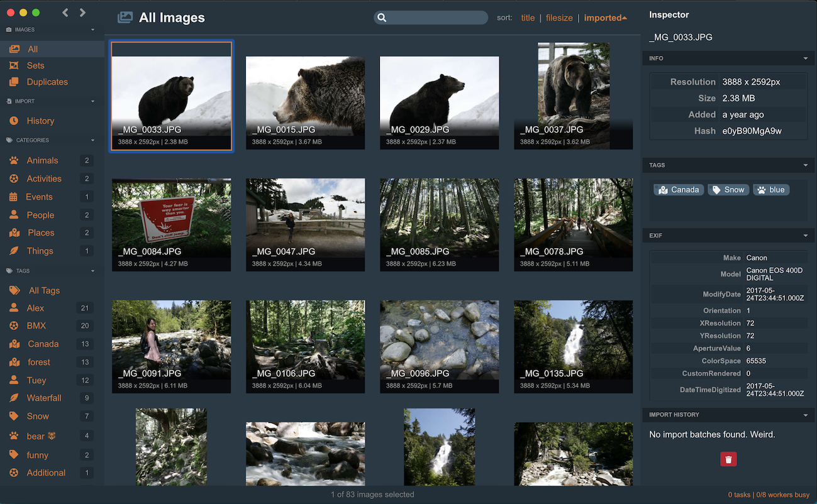The image size is (817, 504).
Task: Click the All Tags tag icon
Action: click(14, 290)
